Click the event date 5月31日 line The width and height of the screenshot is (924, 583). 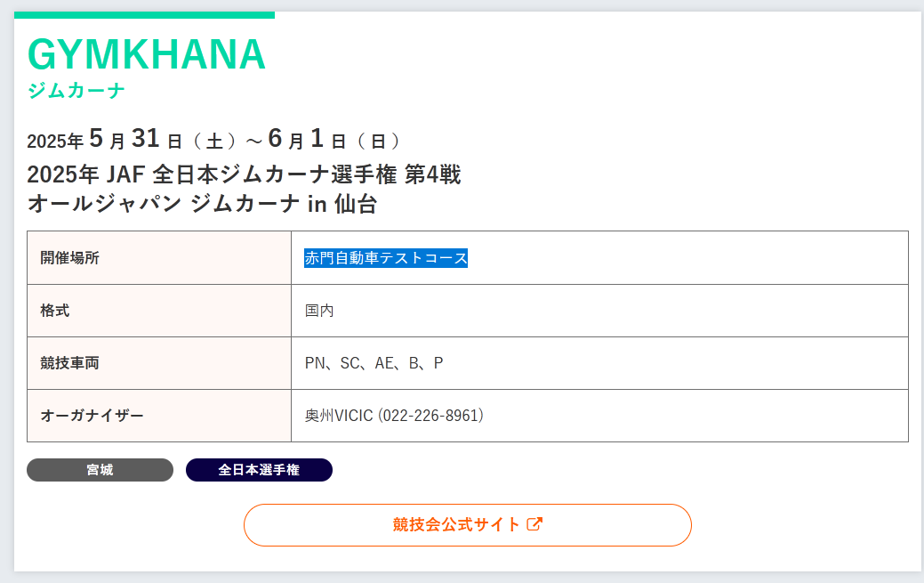click(x=214, y=139)
